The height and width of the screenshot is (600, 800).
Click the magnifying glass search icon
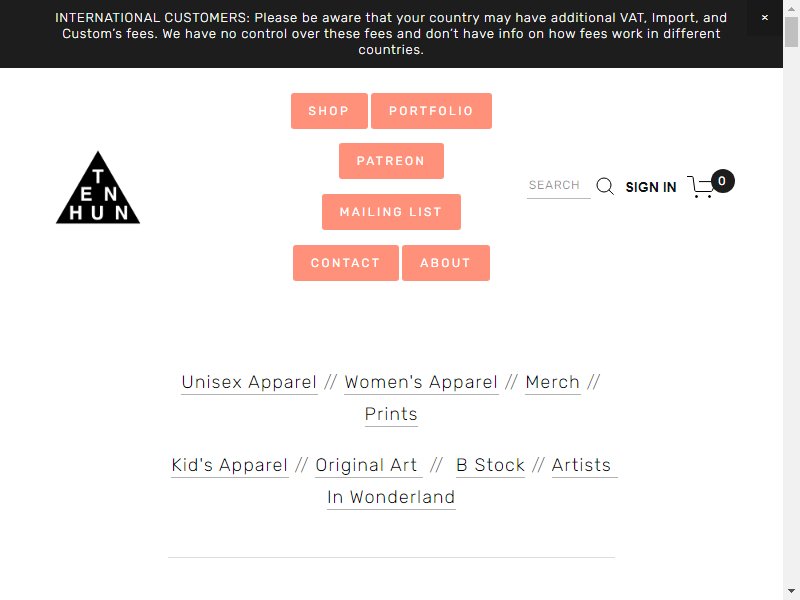(605, 186)
